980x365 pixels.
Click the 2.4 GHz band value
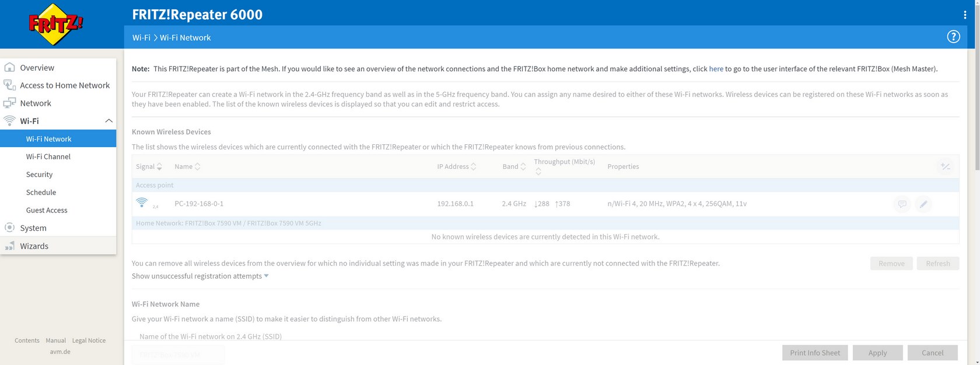(x=514, y=204)
